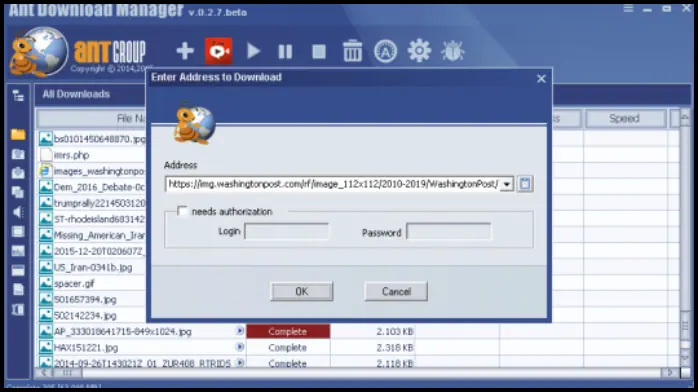Select the images_washingtonpost file row

pos(92,171)
